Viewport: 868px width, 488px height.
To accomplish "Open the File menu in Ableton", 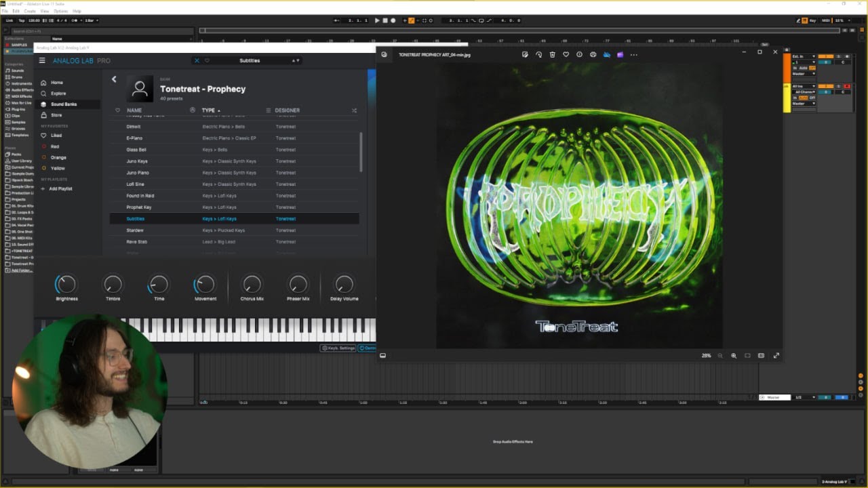I will pos(5,12).
